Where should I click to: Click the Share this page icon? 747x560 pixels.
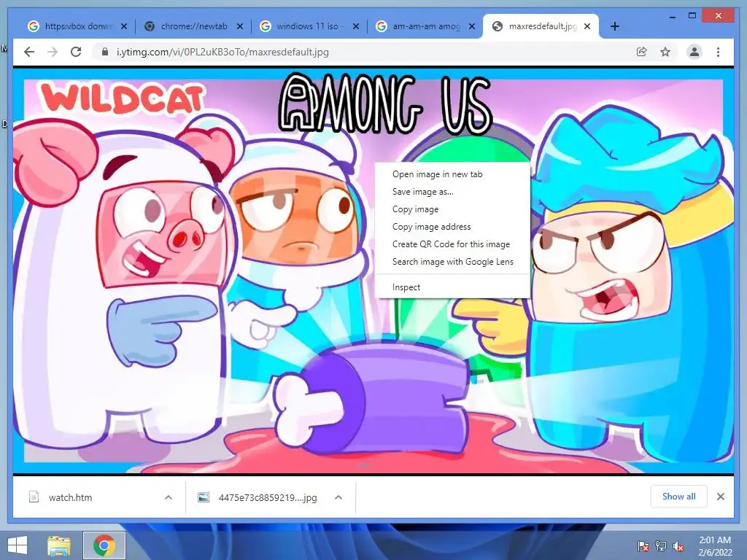coord(642,52)
